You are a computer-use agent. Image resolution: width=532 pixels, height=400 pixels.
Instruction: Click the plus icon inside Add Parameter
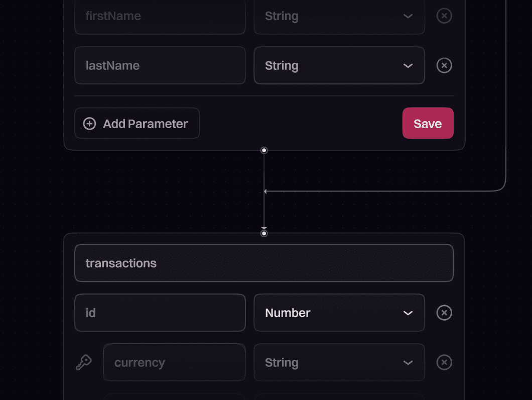89,123
